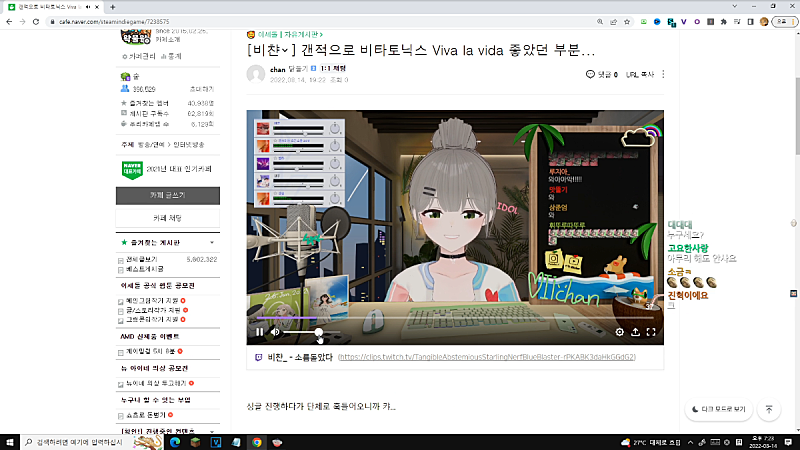Open the 쇼츠로 돈벌기 board
Image resolution: width=800 pixels, height=450 pixels.
click(x=146, y=415)
